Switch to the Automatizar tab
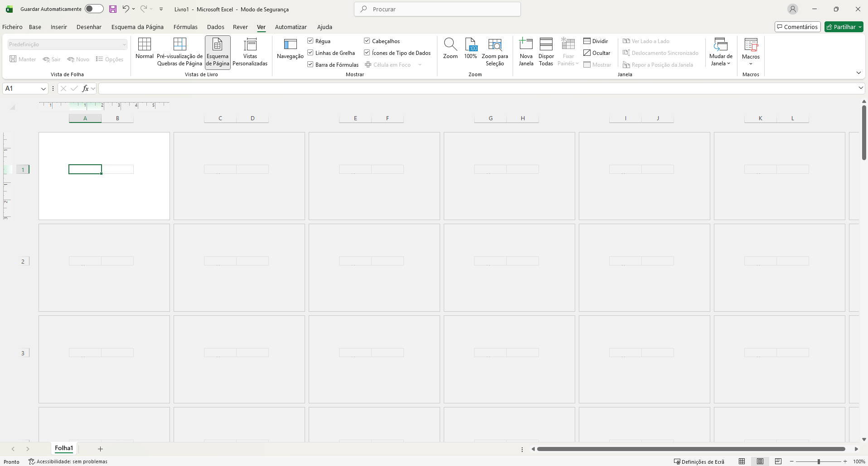 click(x=291, y=27)
